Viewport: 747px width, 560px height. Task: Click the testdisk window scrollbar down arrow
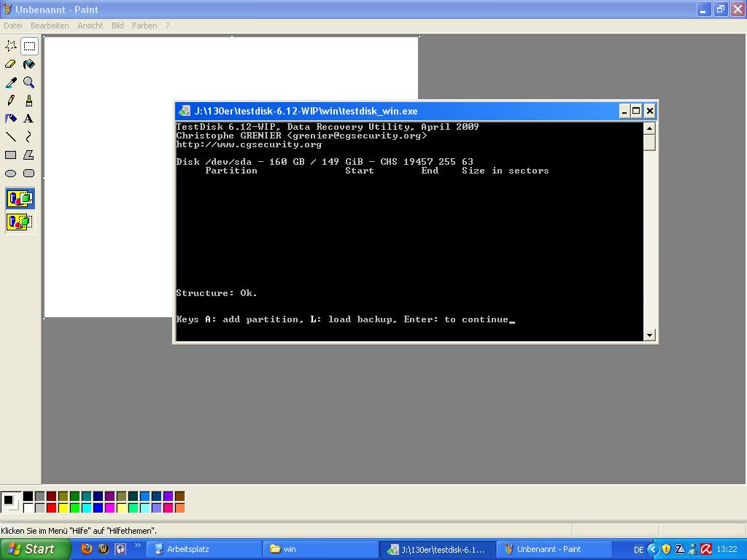649,335
